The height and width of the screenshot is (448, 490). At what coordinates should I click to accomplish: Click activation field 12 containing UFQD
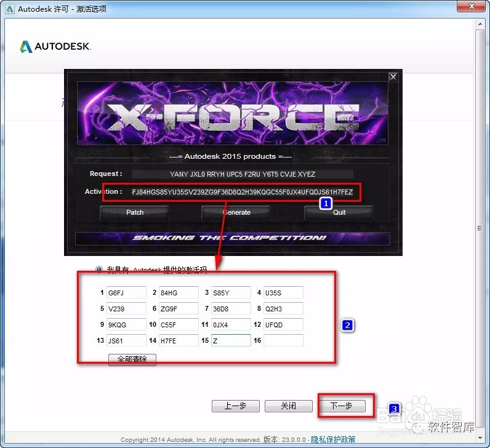(283, 324)
